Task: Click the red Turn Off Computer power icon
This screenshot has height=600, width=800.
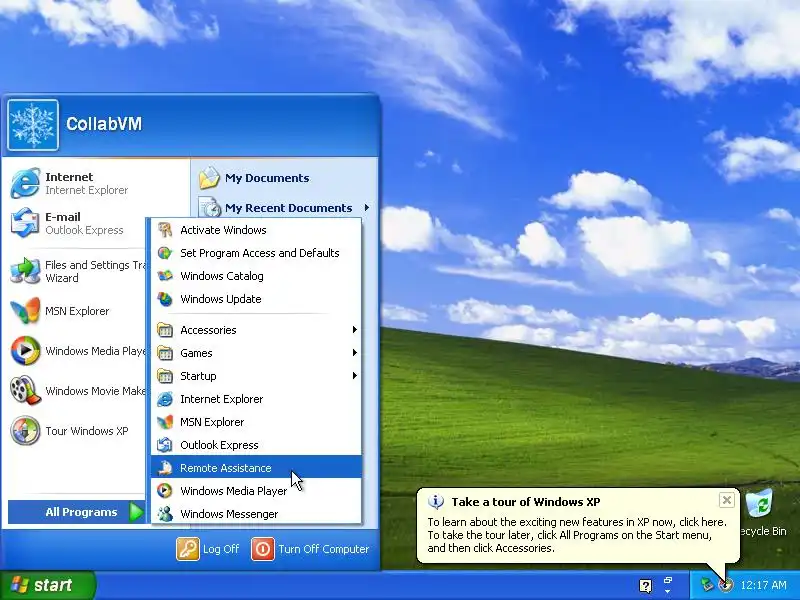Action: (x=263, y=549)
